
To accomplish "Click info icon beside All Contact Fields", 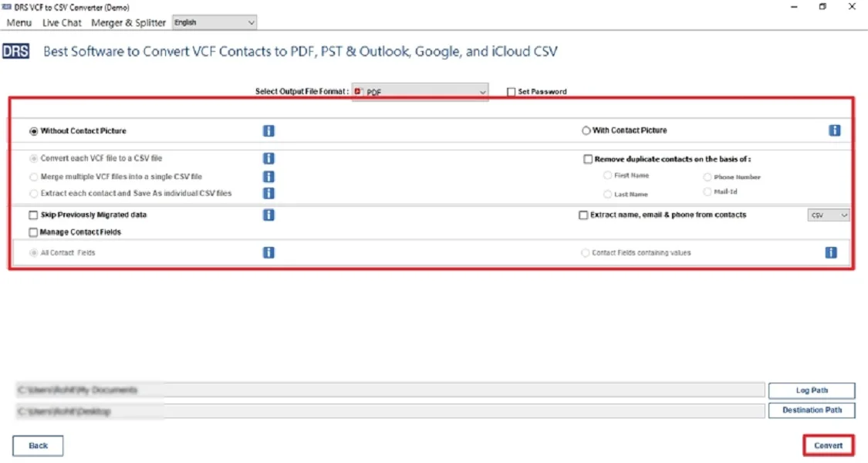I will point(269,252).
